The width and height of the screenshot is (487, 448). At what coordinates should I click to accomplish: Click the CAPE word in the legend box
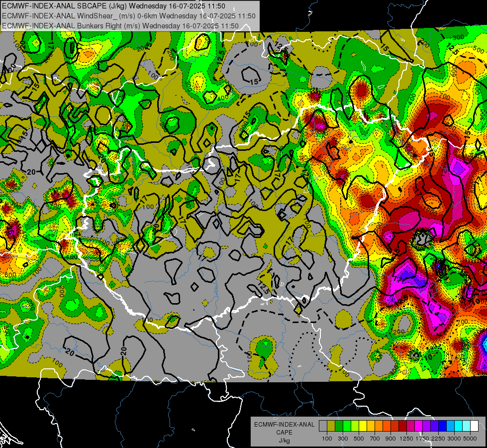tap(284, 433)
